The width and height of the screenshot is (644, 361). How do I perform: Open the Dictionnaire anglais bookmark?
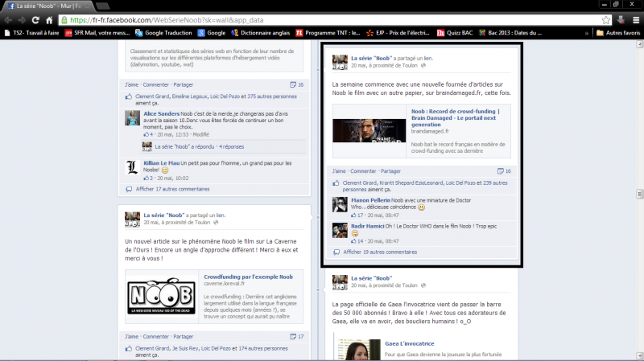(x=261, y=33)
